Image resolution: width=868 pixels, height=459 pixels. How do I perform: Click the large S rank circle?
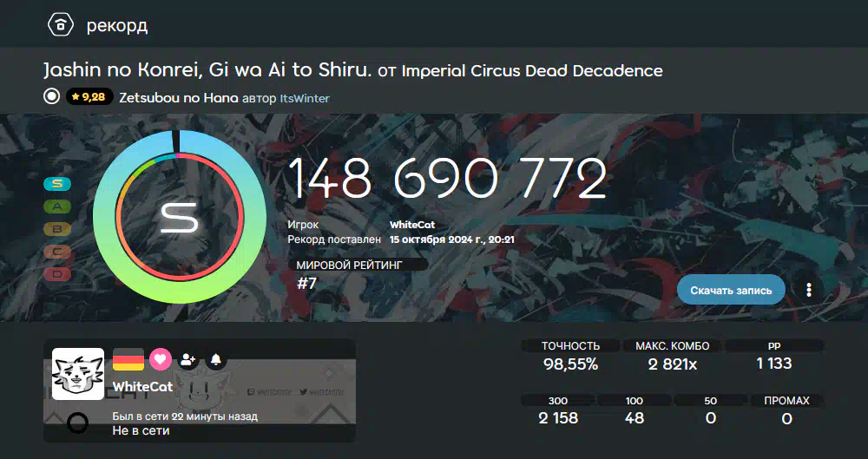point(180,217)
